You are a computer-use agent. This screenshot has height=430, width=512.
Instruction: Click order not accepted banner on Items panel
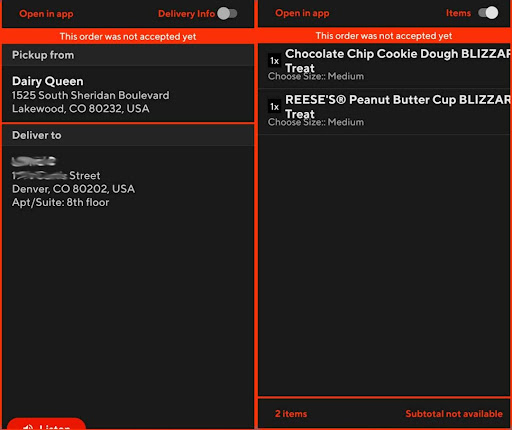[384, 36]
